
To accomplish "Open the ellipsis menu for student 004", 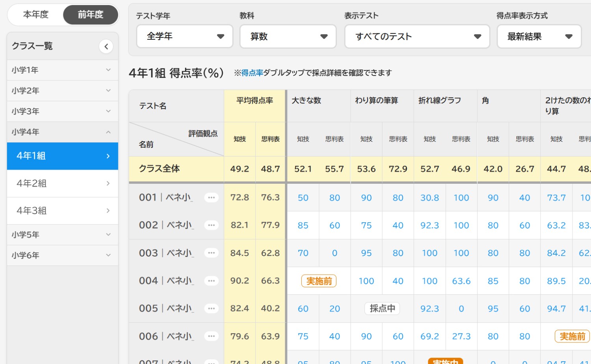I will [211, 281].
